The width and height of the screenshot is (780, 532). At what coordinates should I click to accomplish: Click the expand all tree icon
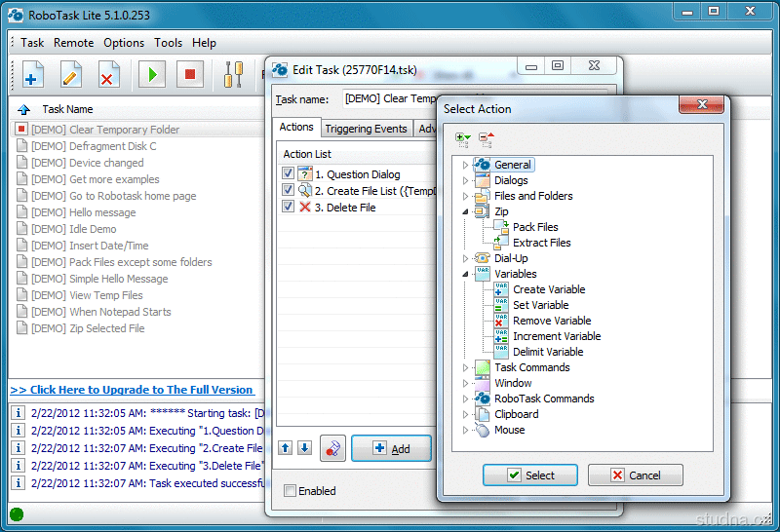[x=463, y=140]
